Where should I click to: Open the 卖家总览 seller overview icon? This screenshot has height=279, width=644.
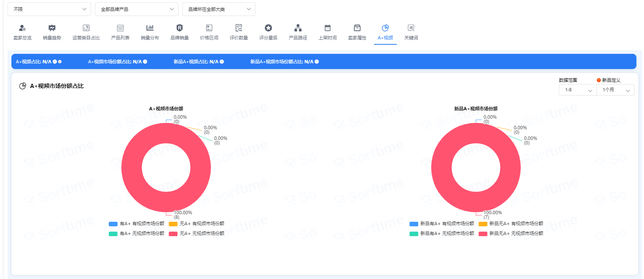click(22, 28)
